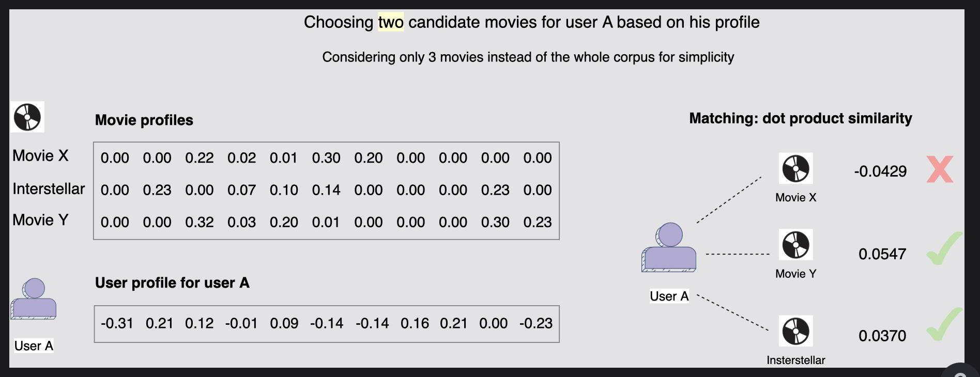Click the Interstellar row label
The width and height of the screenshot is (980, 377).
tap(49, 189)
